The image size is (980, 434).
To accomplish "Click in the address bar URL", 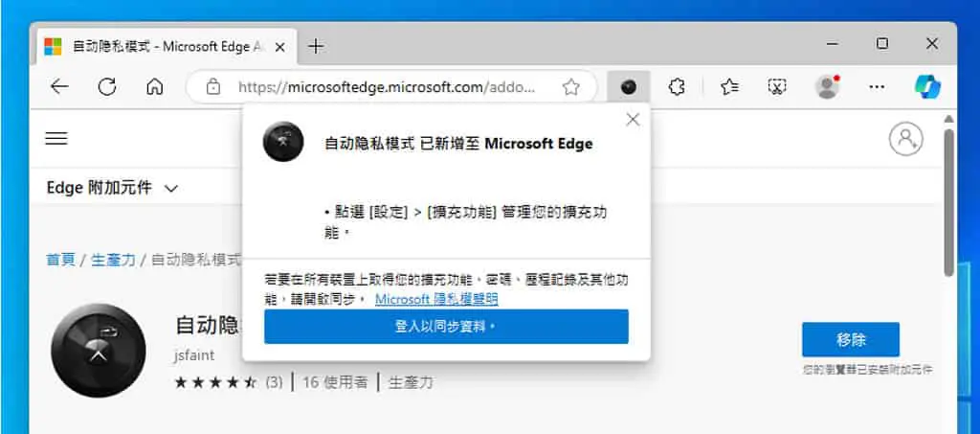I will coord(387,87).
